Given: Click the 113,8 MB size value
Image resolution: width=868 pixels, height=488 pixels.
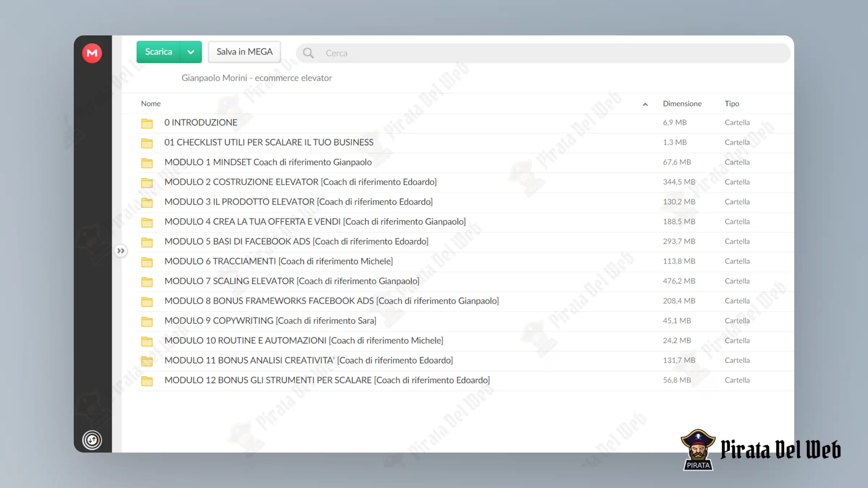Looking at the screenshot, I should [x=679, y=261].
